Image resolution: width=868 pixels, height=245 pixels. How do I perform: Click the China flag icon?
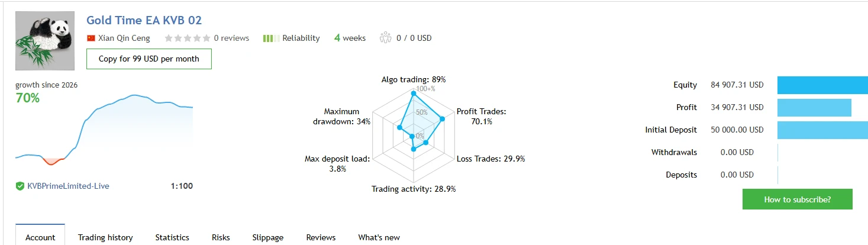coord(91,38)
